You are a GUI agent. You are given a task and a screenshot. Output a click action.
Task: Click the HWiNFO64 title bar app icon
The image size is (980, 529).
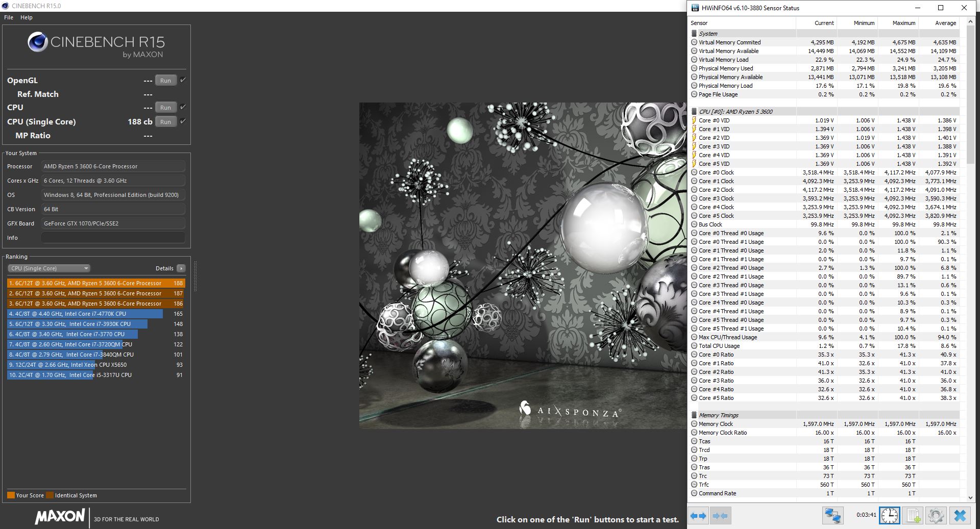coord(695,8)
